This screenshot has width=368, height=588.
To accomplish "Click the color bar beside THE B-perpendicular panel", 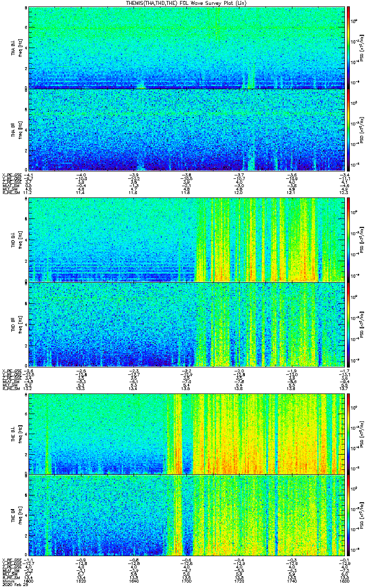I will (348, 434).
